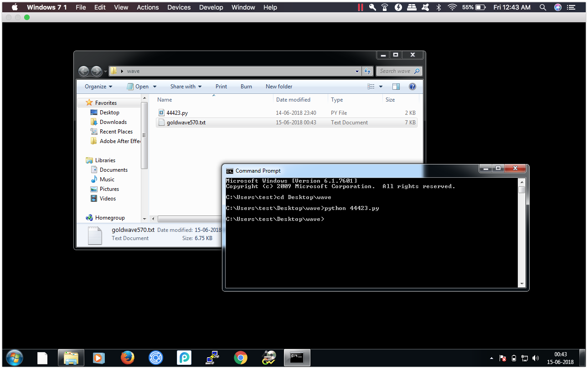The image size is (588, 369).
Task: Open the Documents library
Action: tap(113, 170)
